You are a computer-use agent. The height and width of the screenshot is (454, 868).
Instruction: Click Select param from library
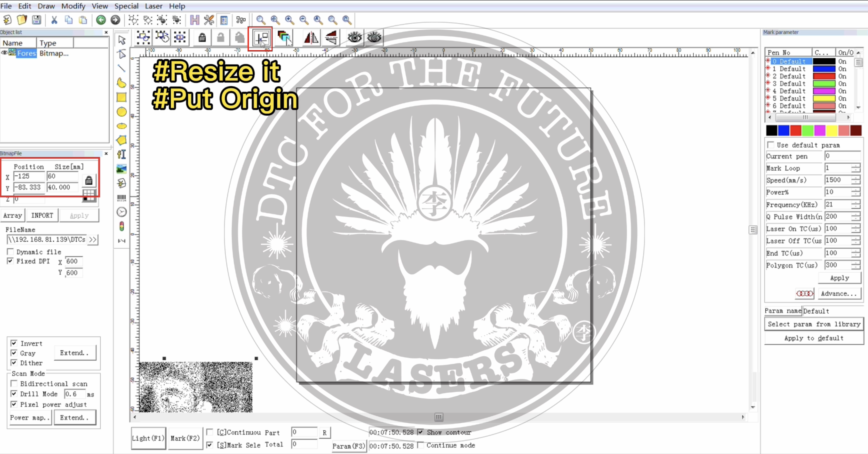coord(814,324)
